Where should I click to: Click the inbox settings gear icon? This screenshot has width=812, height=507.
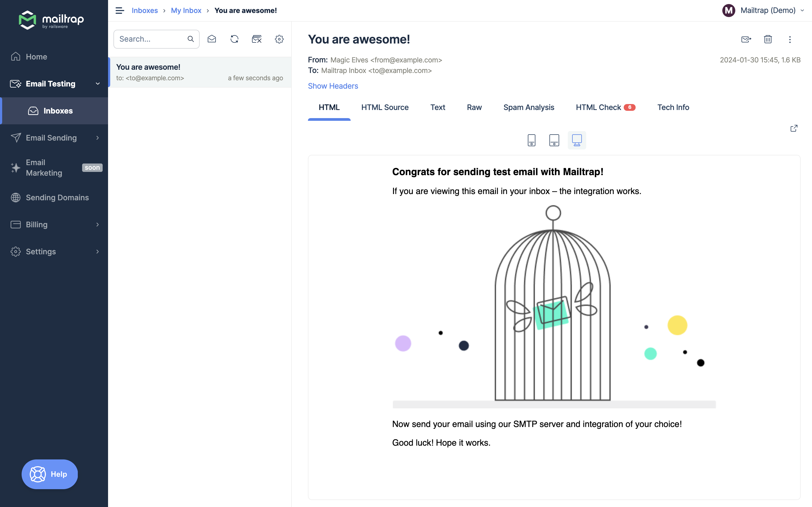point(280,39)
